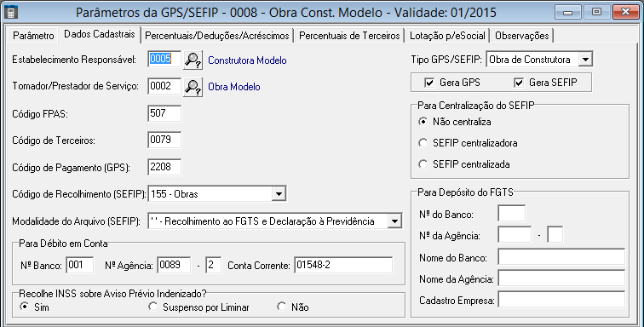This screenshot has height=327, width=644.
Task: Choose Não for INSS Aviso Prévio
Action: [281, 307]
